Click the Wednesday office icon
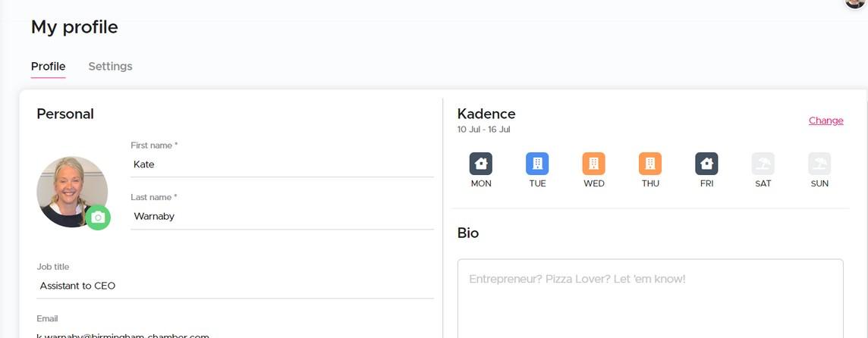The image size is (868, 338). point(593,164)
